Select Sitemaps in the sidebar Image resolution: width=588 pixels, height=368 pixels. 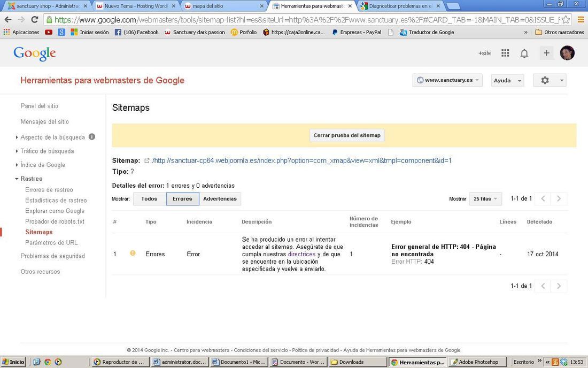pos(39,232)
